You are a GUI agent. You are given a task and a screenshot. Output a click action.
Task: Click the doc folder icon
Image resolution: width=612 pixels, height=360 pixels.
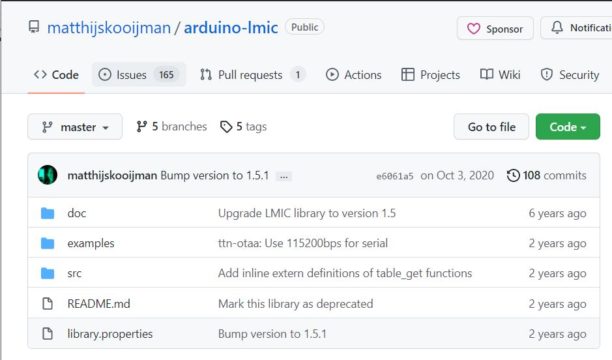[x=48, y=213]
